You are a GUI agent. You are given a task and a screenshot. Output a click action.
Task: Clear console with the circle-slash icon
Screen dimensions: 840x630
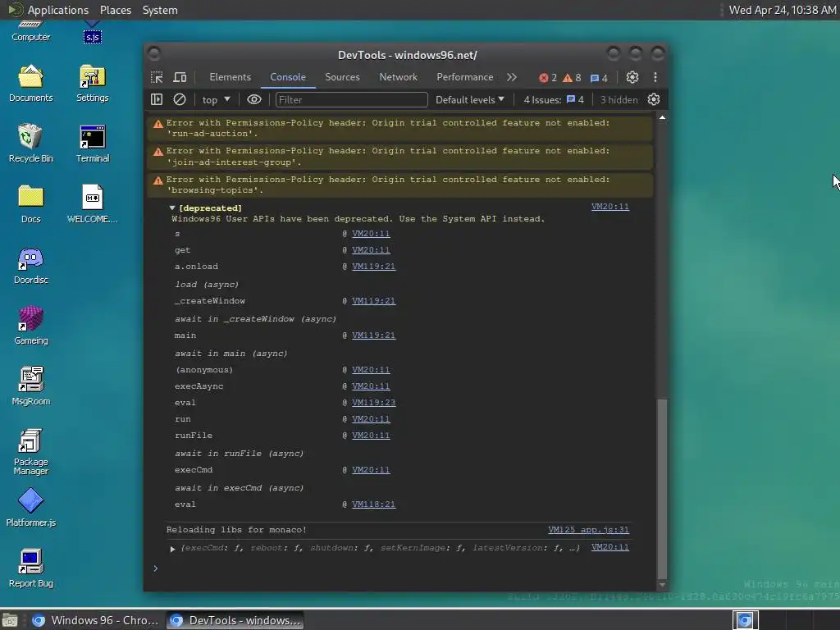180,99
